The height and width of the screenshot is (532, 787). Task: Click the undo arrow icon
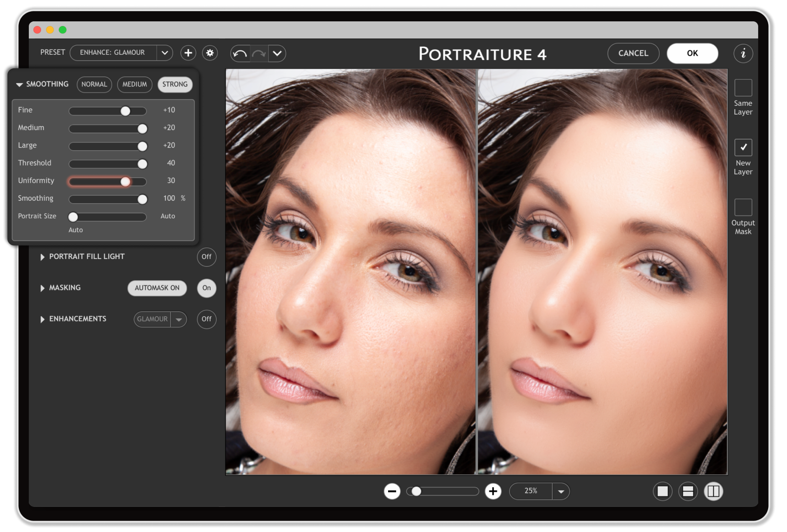pos(240,54)
